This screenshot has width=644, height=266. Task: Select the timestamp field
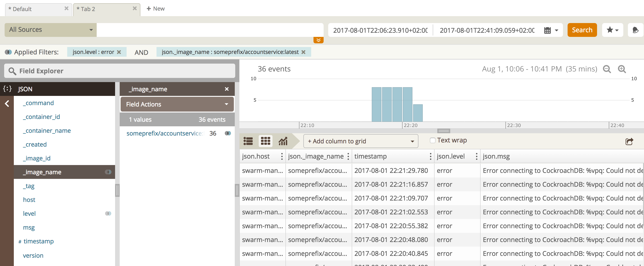[x=38, y=241]
